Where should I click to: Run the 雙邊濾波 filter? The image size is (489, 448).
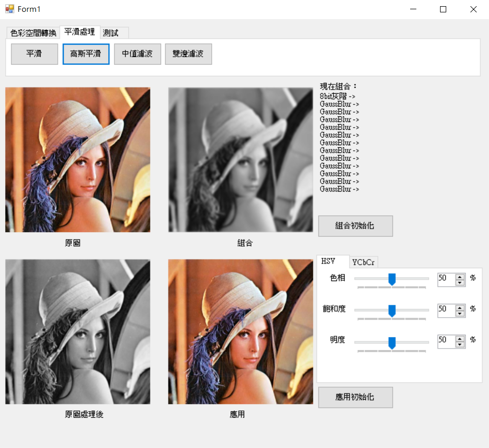click(x=189, y=54)
